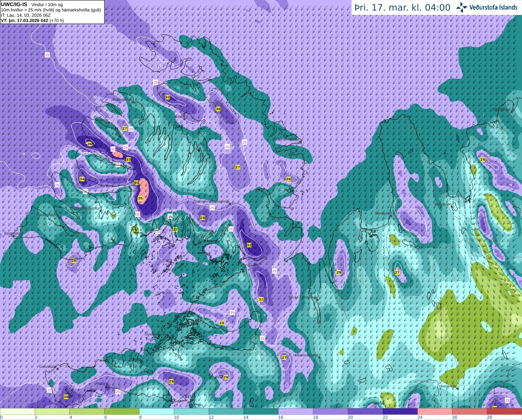
Task: Pick the dark indigo 22–24 legend swatch
Action: pyautogui.click(x=400, y=411)
